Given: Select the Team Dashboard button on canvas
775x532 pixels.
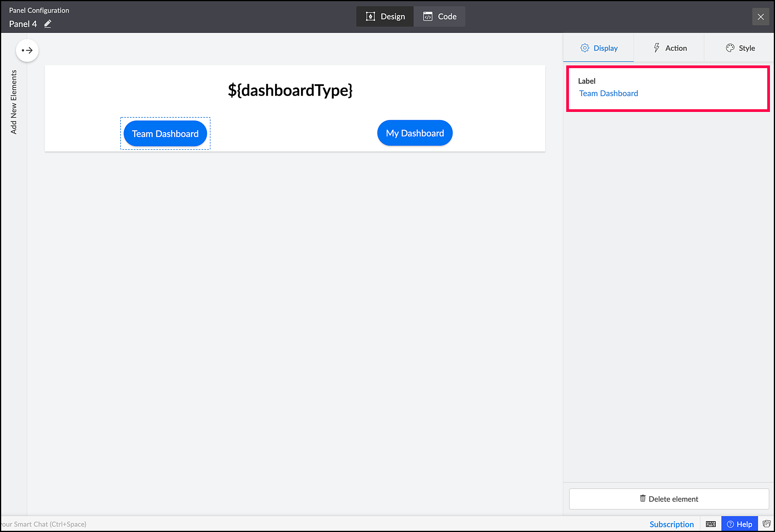Looking at the screenshot, I should tap(165, 134).
